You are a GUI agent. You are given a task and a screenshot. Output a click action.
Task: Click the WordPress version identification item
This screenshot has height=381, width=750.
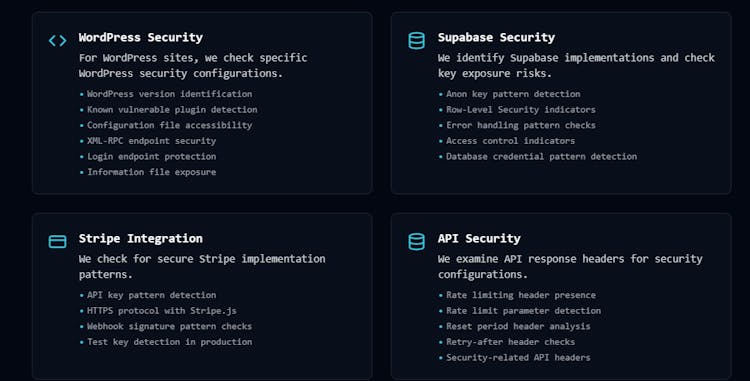coord(169,94)
